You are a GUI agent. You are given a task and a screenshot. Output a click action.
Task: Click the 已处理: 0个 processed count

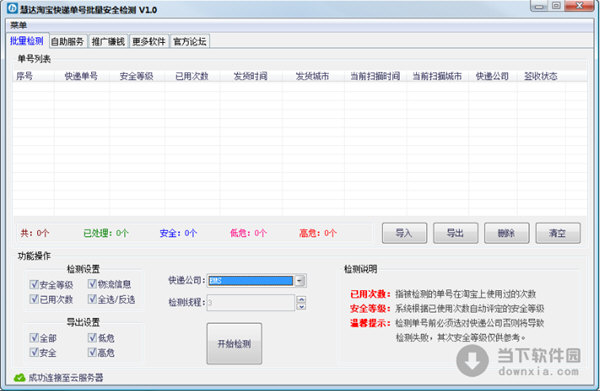106,233
